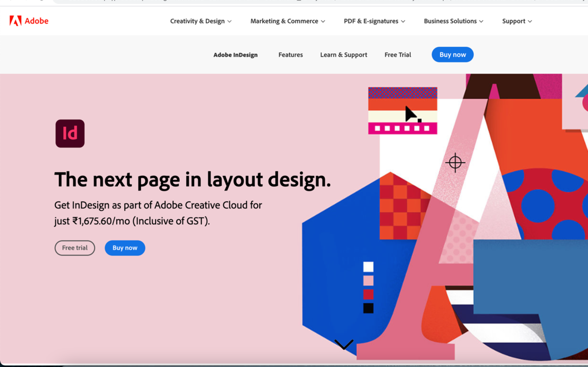
Task: Open the PDF & E-signatures dropdown
Action: click(x=374, y=21)
